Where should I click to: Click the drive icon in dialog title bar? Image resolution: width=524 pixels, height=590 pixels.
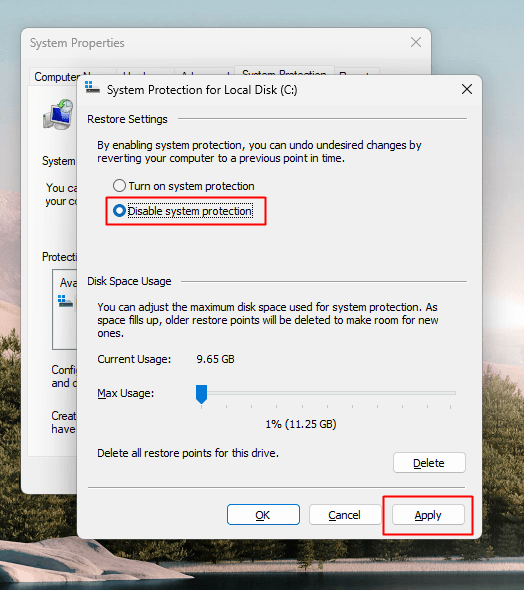pyautogui.click(x=92, y=87)
